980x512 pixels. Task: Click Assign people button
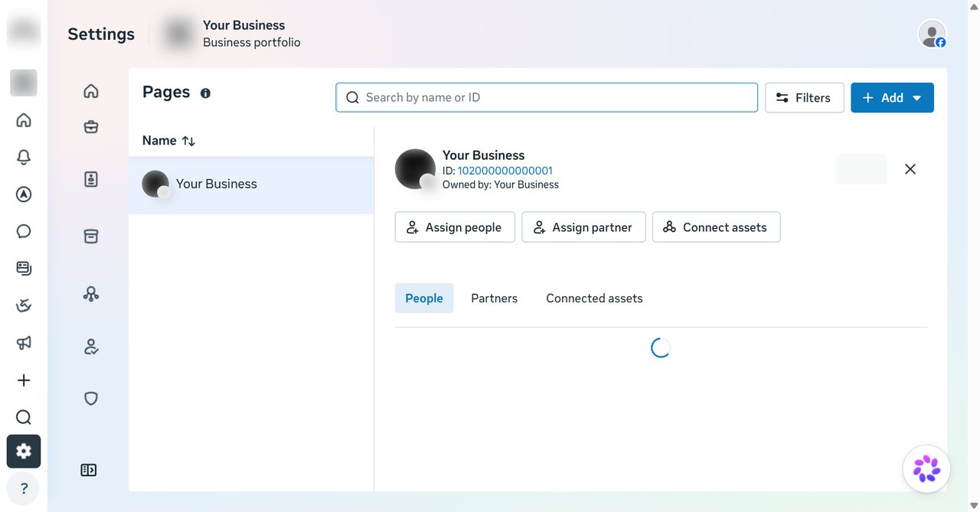(455, 227)
